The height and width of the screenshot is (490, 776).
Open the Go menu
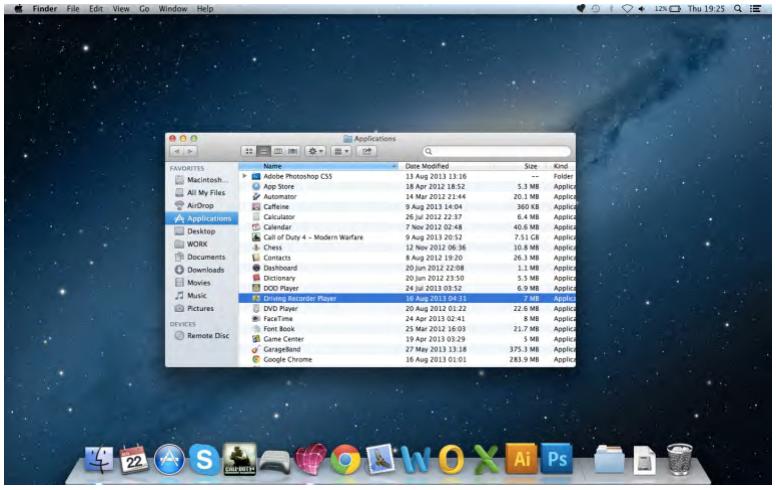click(x=144, y=9)
